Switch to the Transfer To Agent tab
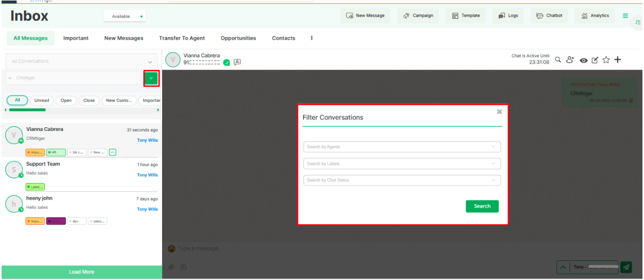The image size is (644, 280). pyautogui.click(x=182, y=38)
